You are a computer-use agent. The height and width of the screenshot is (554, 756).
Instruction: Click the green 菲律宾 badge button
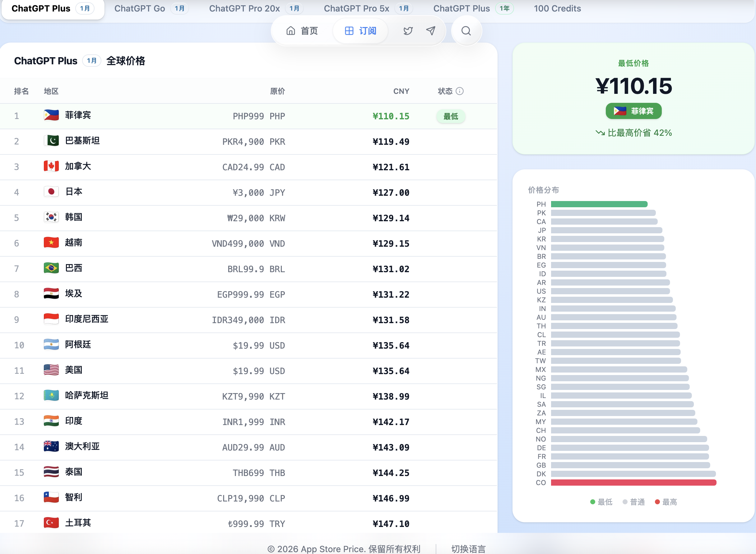(633, 111)
